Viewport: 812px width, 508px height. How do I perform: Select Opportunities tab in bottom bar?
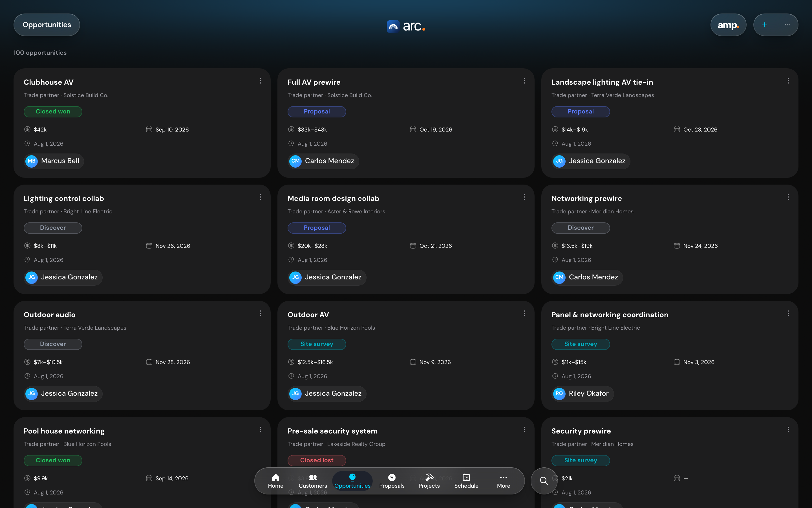click(352, 481)
